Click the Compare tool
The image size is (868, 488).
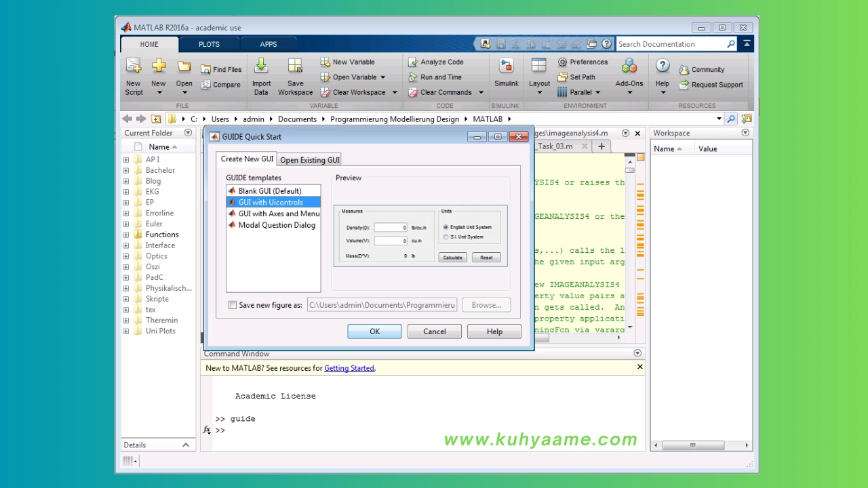click(x=220, y=85)
